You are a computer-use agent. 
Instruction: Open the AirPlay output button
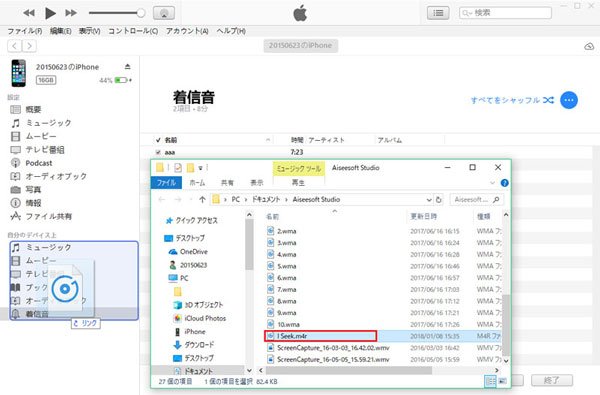click(164, 13)
